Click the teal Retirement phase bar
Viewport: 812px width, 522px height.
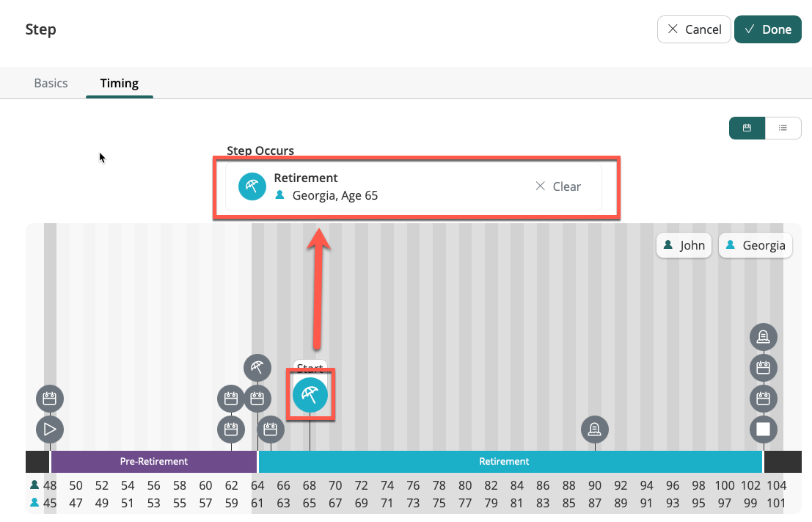(504, 462)
